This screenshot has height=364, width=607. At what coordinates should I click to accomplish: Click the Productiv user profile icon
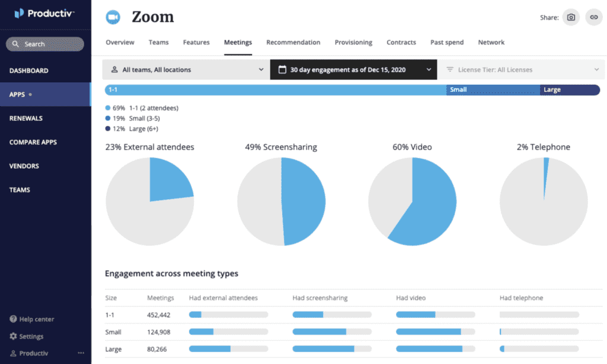pyautogui.click(x=13, y=353)
